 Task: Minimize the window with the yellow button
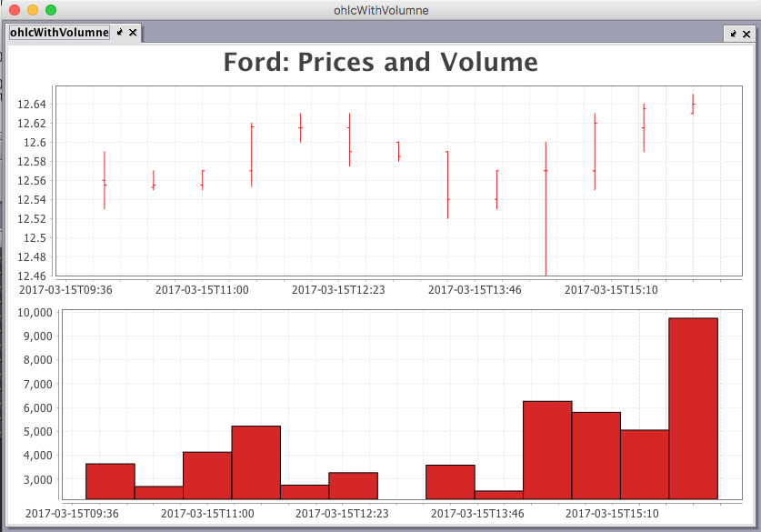coord(33,10)
